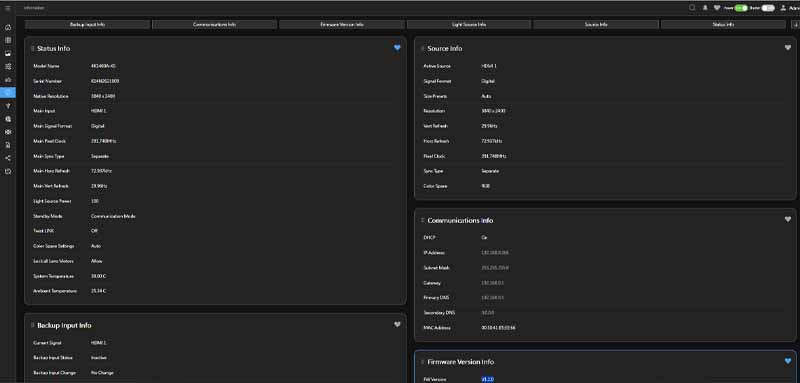Click the Backup Input Change value No Change
The height and width of the screenshot is (383, 800).
(102, 372)
